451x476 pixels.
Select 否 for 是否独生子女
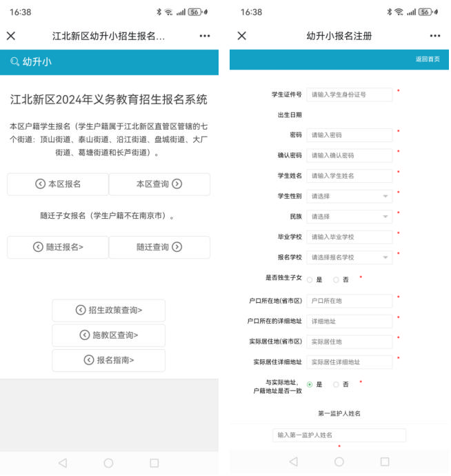coord(336,280)
